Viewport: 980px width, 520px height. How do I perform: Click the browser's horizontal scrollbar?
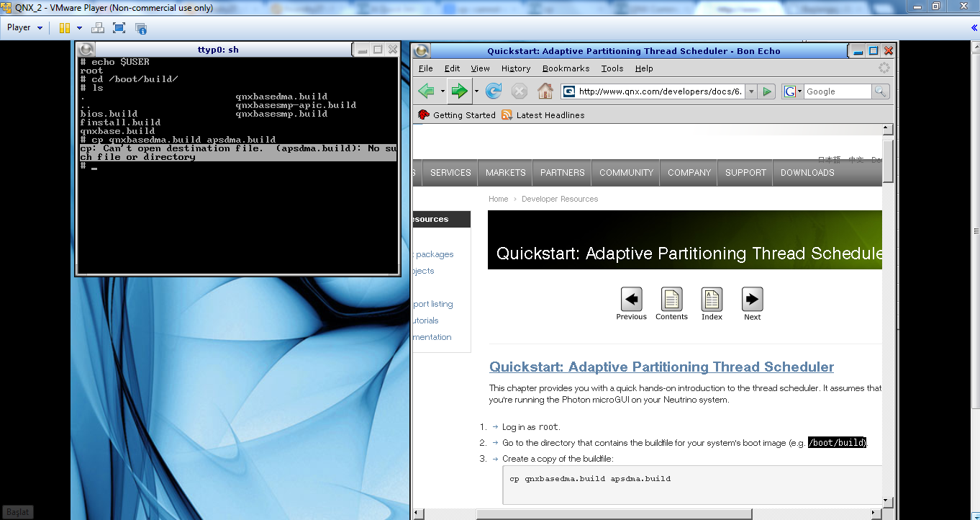point(613,514)
